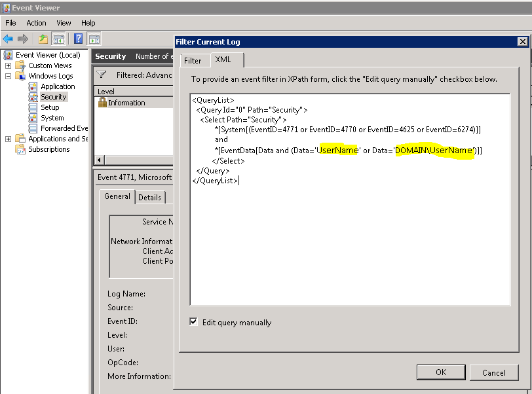
Task: Click the padlock icon on Information row
Action: pos(102,103)
